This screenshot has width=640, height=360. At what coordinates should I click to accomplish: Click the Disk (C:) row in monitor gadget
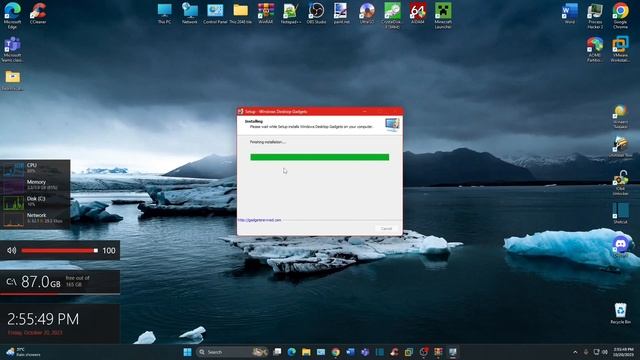[x=35, y=201]
